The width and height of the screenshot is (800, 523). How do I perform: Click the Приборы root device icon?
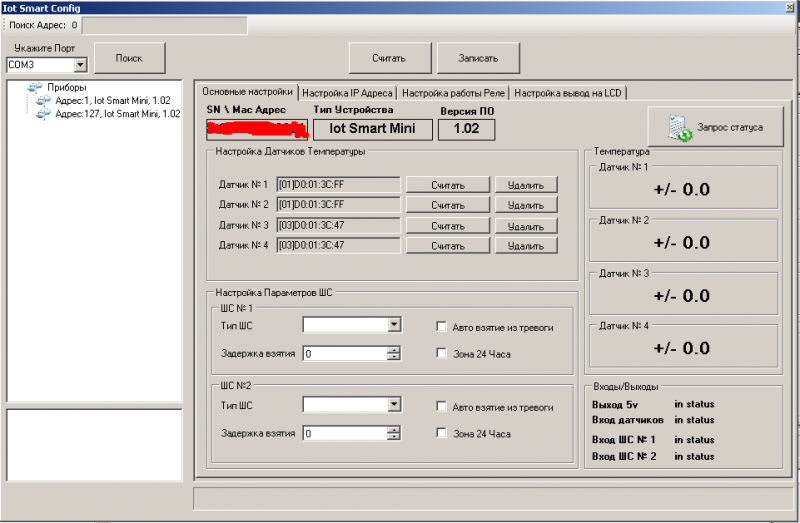tap(35, 87)
